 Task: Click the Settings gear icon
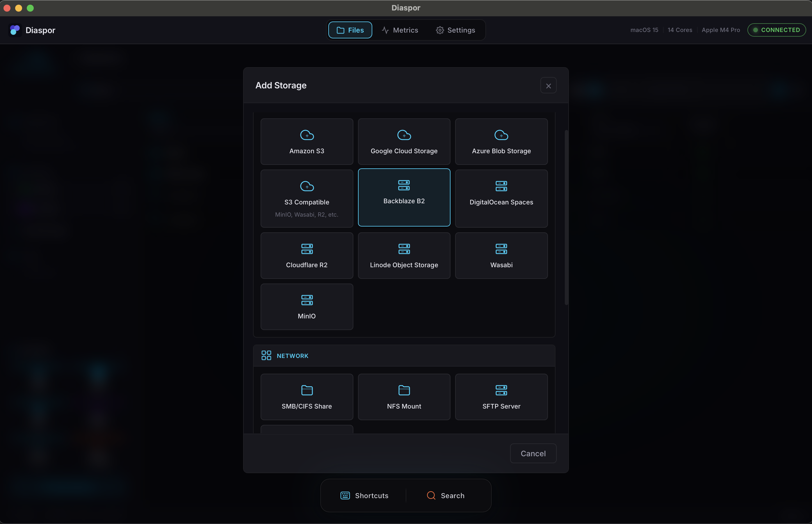coord(440,30)
